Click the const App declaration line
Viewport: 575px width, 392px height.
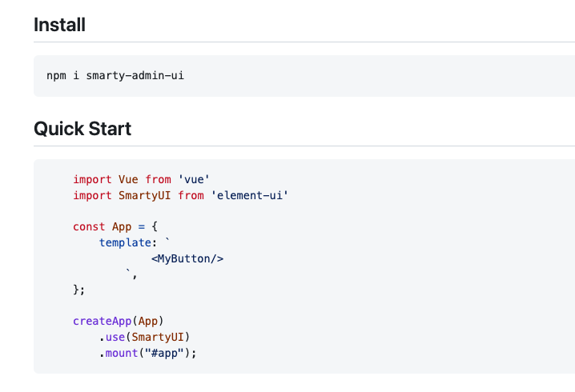(x=115, y=226)
